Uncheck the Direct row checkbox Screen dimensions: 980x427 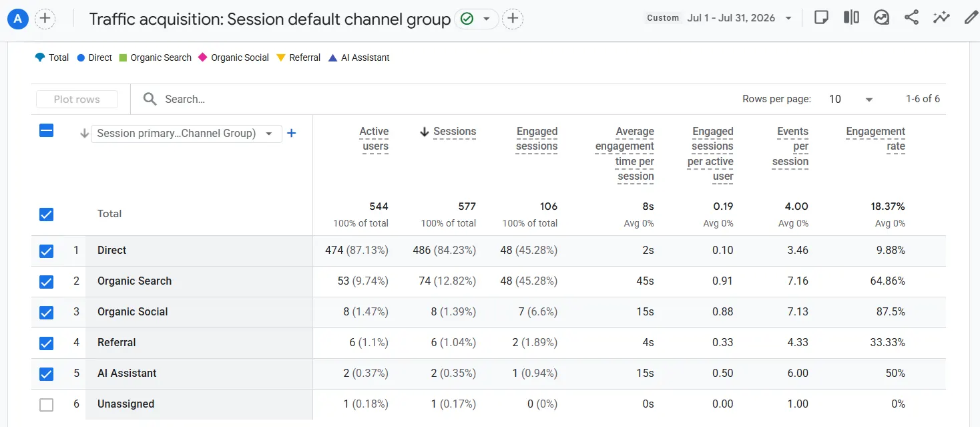click(46, 251)
